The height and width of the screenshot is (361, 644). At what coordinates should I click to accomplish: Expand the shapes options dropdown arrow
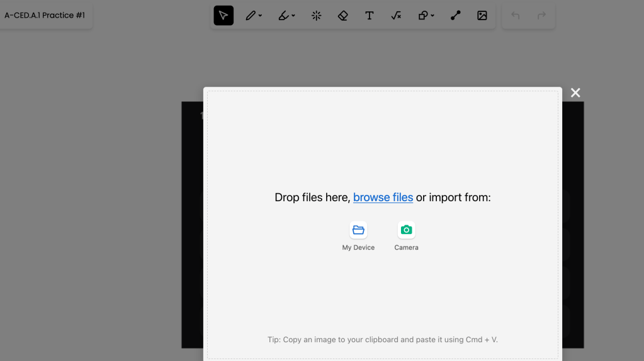(x=433, y=16)
